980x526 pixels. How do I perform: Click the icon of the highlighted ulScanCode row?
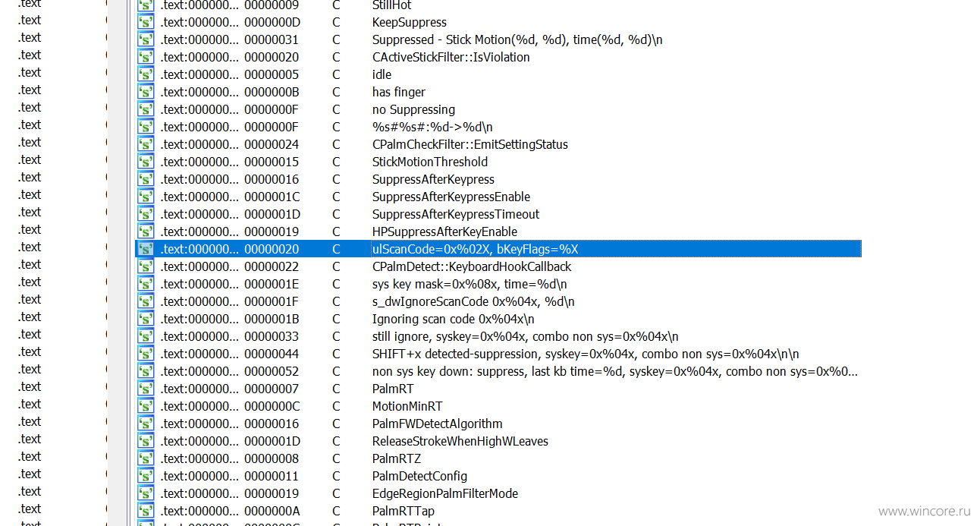145,249
